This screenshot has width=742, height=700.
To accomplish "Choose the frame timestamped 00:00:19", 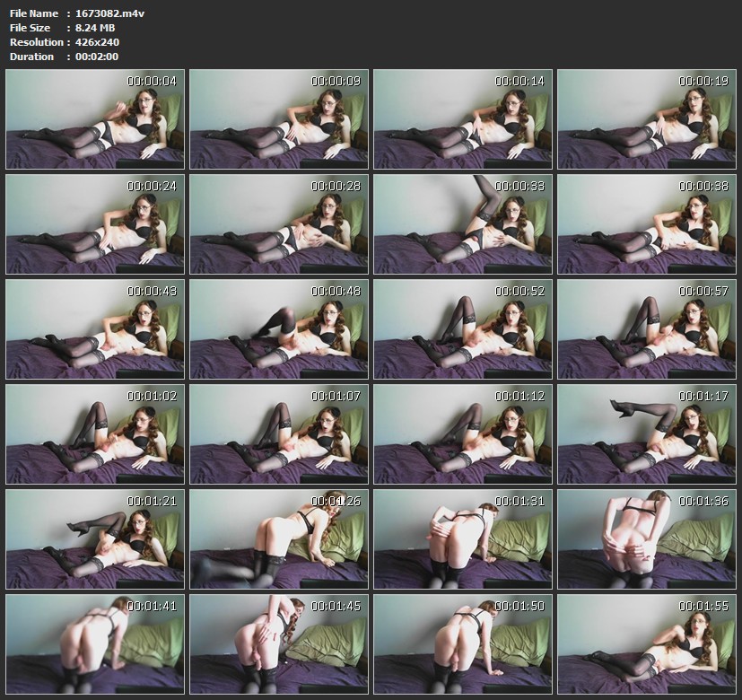I will [647, 119].
